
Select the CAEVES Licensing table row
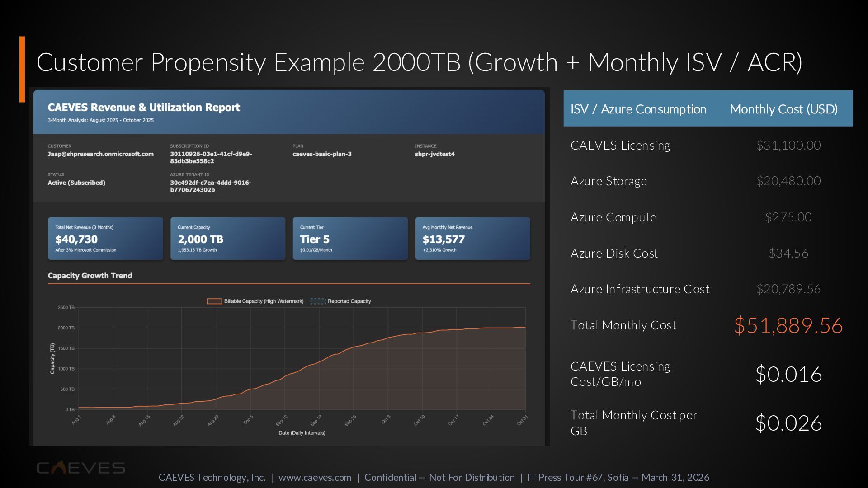(620, 145)
